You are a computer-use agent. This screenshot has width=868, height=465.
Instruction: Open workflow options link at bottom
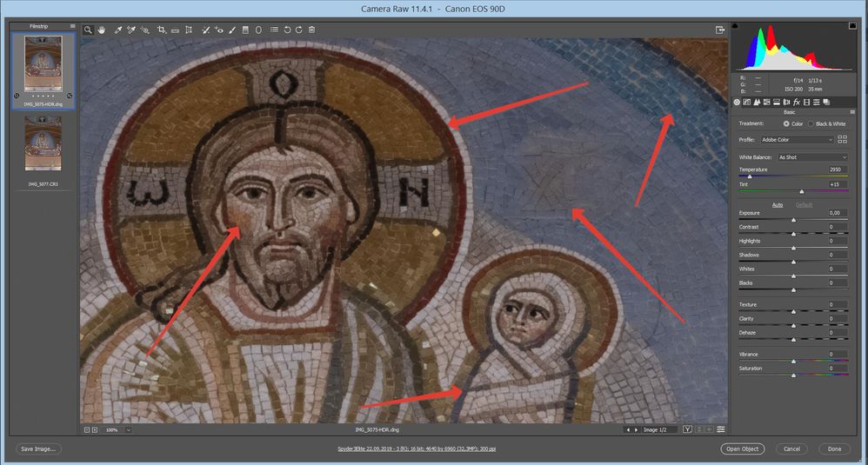coord(417,449)
